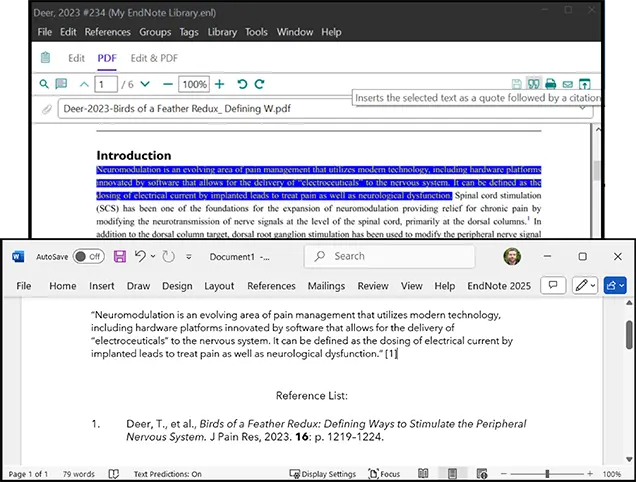The image size is (636, 482).
Task: Click the Save icon in Word title bar
Action: point(120,256)
